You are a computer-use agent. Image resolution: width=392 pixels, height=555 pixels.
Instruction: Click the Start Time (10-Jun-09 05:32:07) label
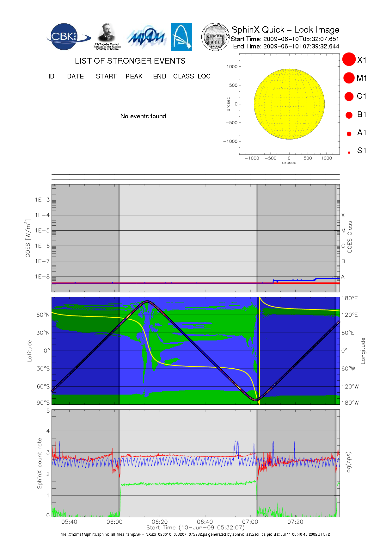195,527
